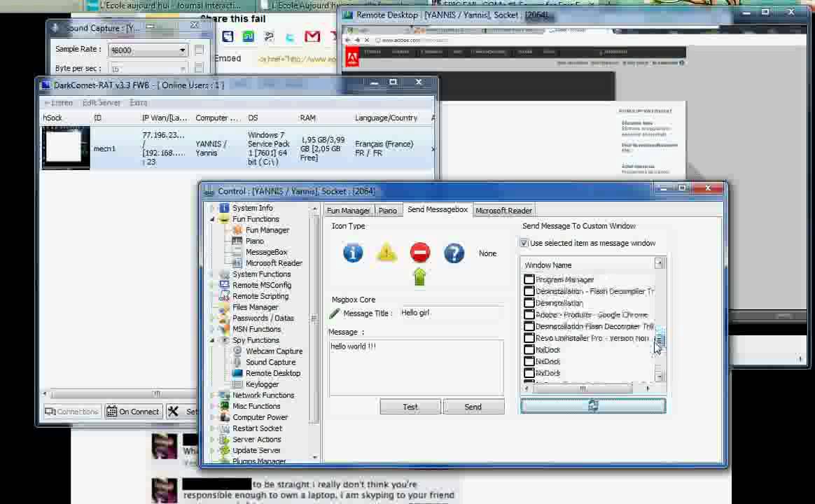Image resolution: width=815 pixels, height=504 pixels.
Task: Click the MSN Functions icon in the tree
Action: pos(225,329)
